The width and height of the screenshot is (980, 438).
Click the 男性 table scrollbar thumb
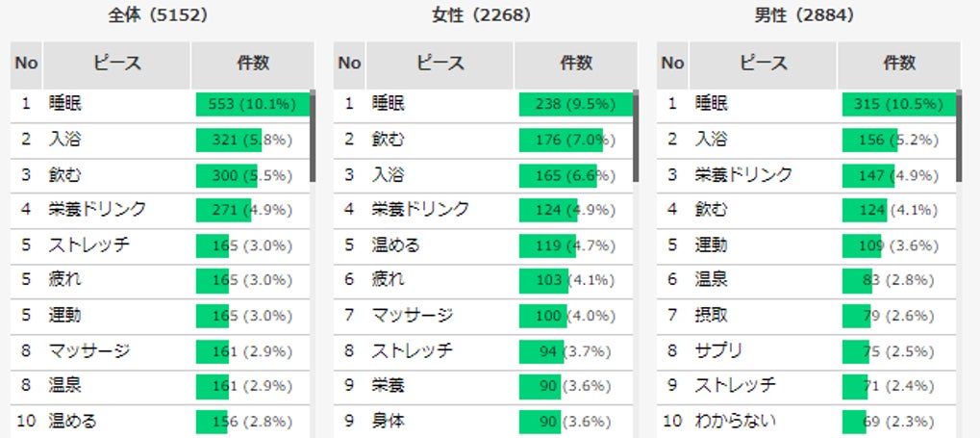coord(959,135)
